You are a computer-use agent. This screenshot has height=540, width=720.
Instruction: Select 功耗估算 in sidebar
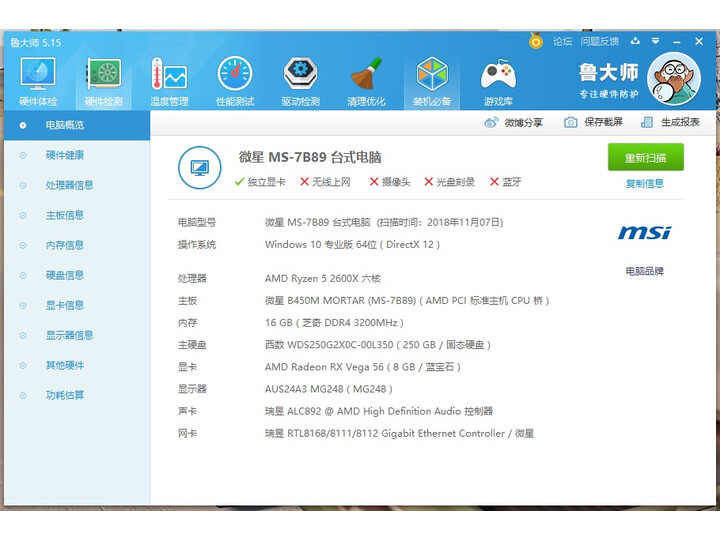pos(65,395)
